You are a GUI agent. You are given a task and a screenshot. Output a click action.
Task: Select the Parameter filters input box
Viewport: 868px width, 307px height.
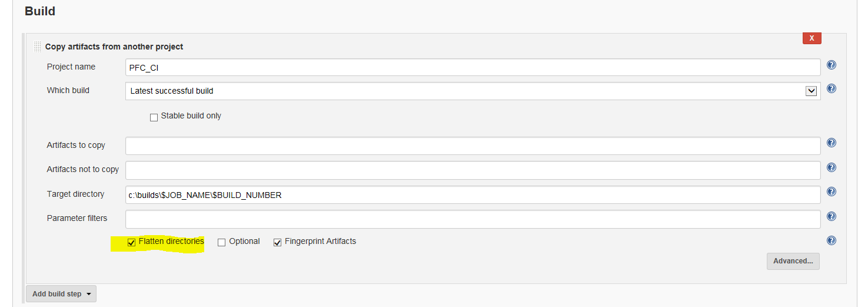(473, 219)
